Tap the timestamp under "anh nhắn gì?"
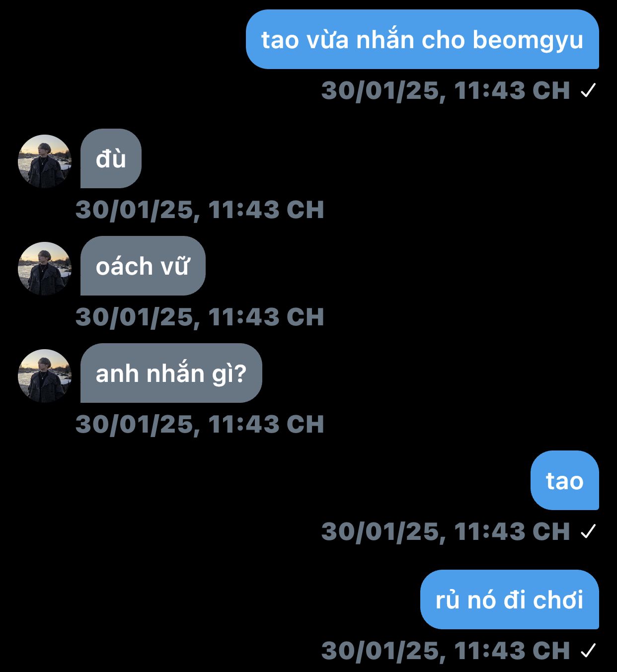 (200, 425)
